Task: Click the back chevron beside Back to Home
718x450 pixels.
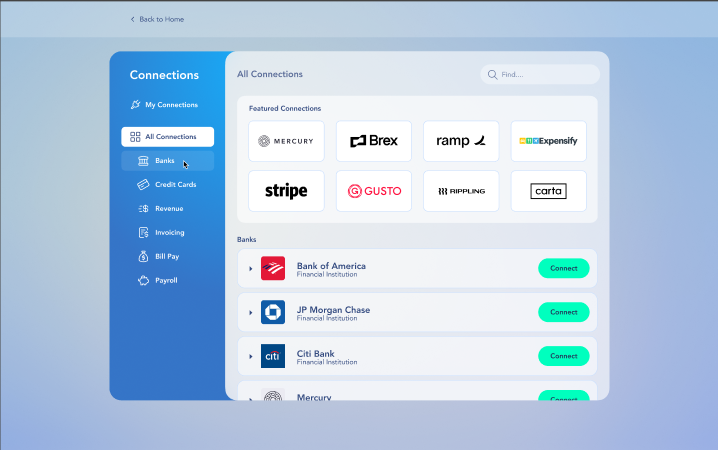Action: click(133, 19)
